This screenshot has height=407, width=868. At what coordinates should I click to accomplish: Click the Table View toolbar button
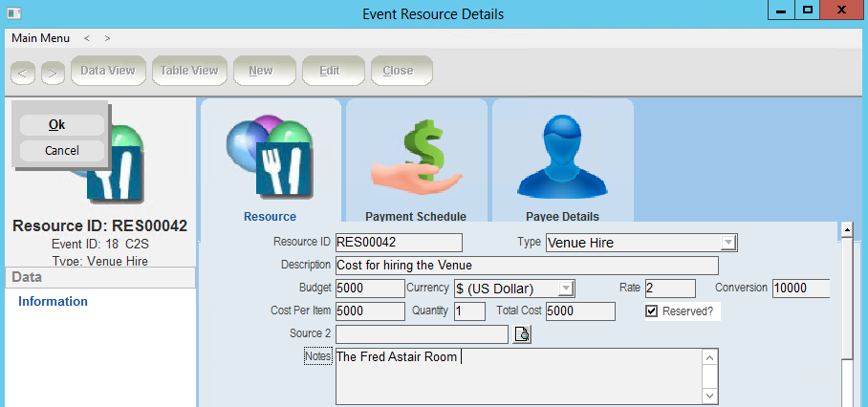(x=188, y=71)
